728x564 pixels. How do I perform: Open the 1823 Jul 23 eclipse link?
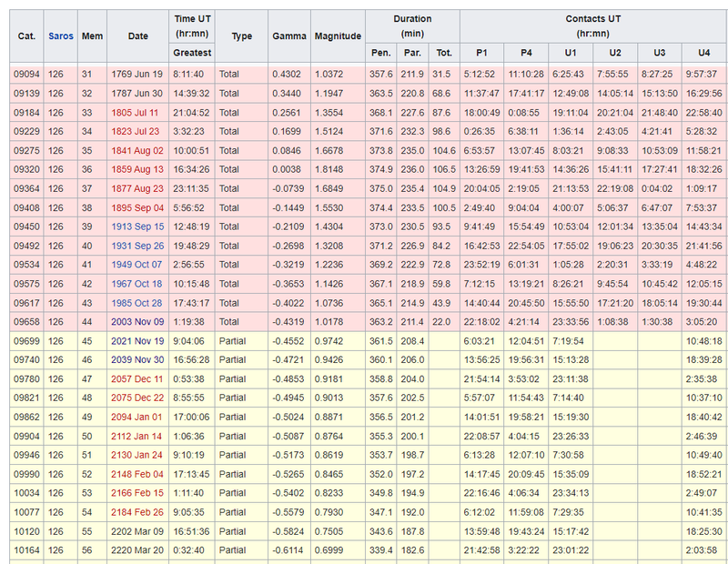coord(135,132)
